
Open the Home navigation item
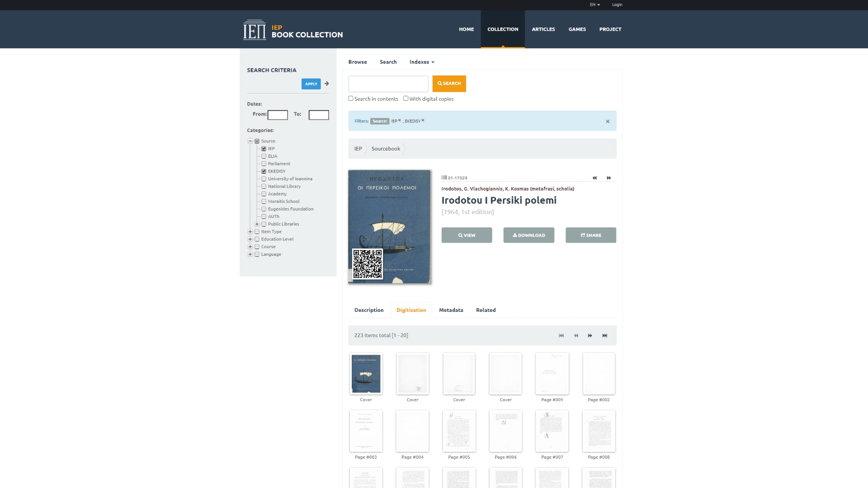(x=466, y=29)
